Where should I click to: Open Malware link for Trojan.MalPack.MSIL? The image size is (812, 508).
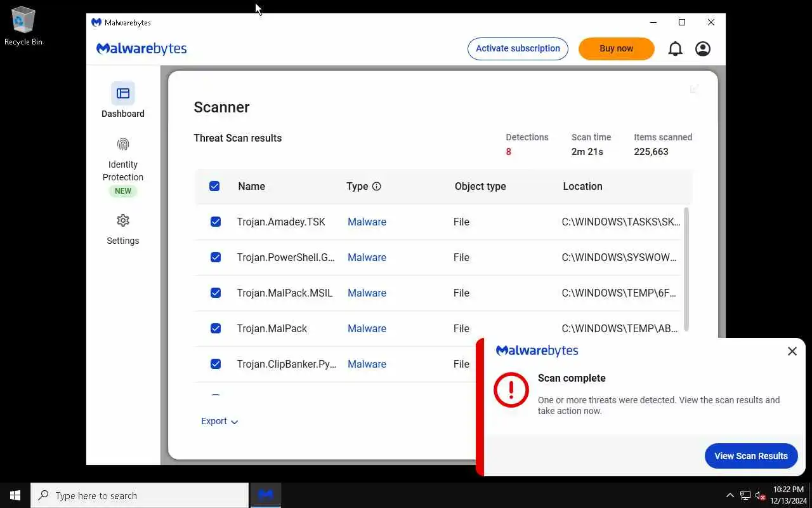point(367,293)
